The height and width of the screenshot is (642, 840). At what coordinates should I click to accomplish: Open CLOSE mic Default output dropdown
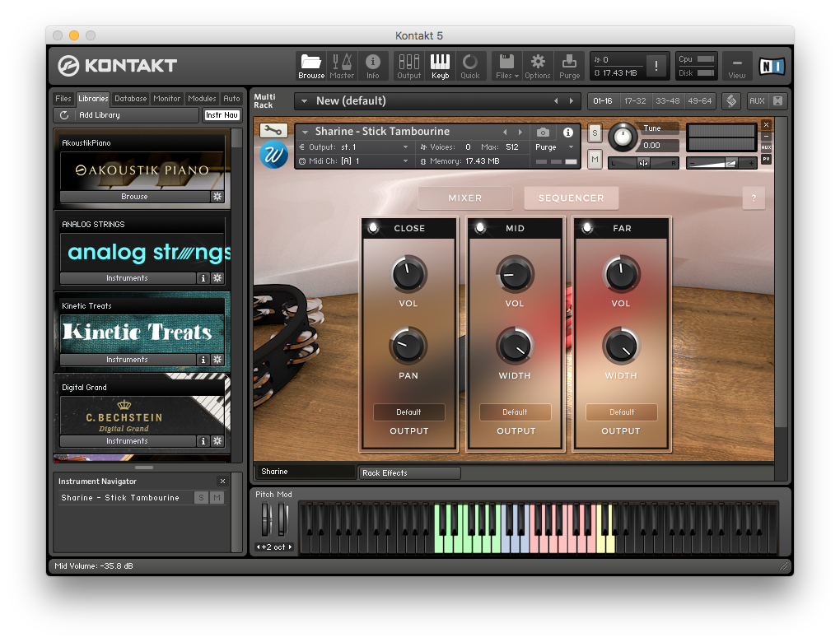(408, 412)
